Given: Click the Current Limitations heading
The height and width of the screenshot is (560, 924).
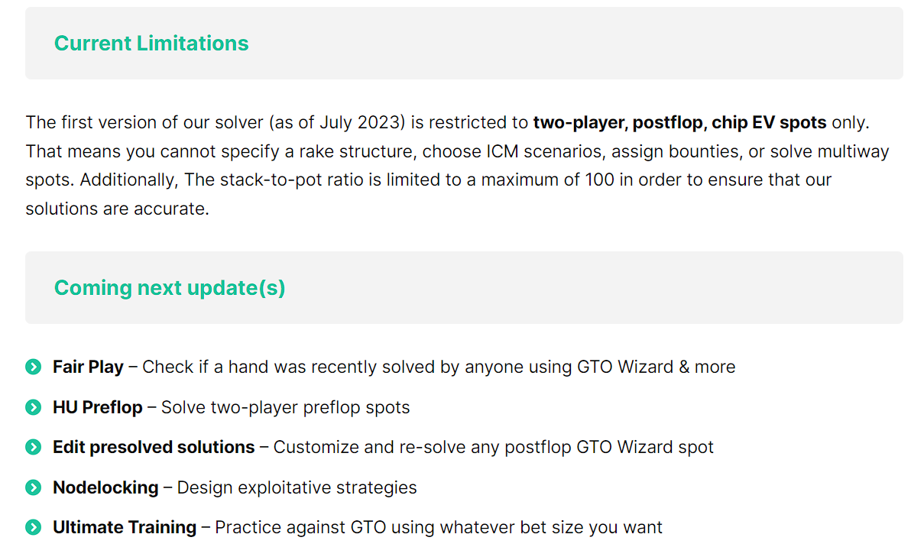Looking at the screenshot, I should coord(151,44).
